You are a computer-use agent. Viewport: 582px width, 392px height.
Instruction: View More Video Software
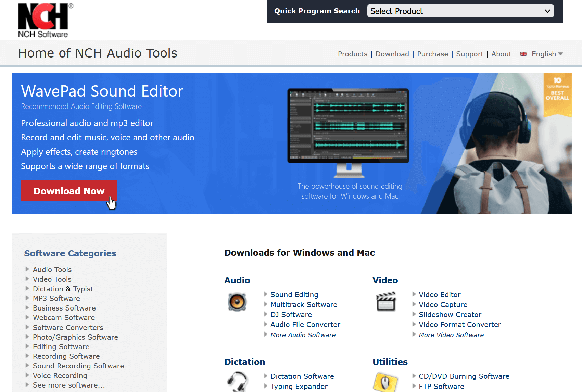click(x=451, y=335)
